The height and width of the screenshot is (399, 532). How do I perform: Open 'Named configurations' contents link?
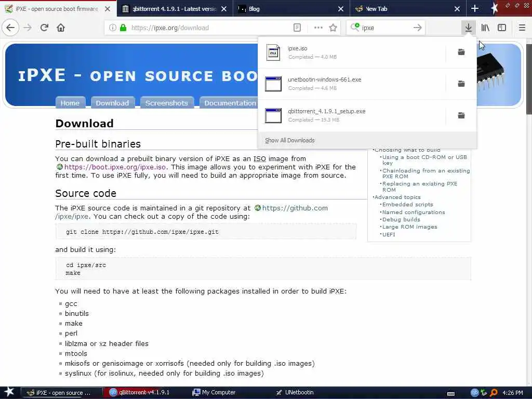(414, 212)
